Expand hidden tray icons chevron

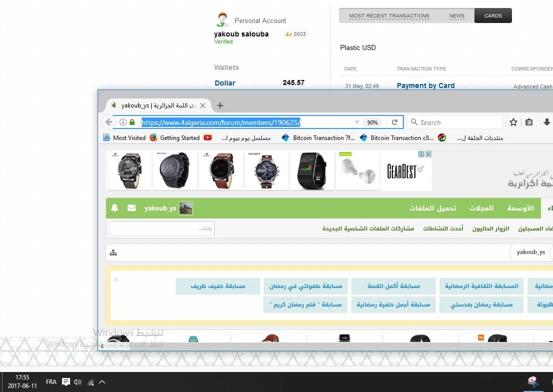pos(102,382)
